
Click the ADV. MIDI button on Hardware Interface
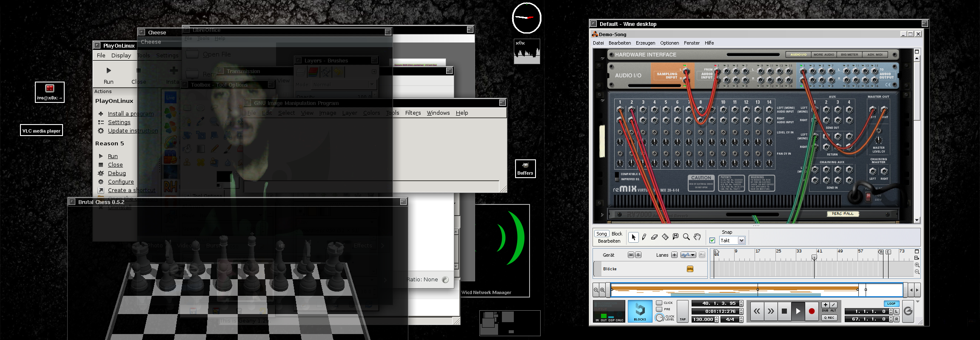tap(875, 54)
